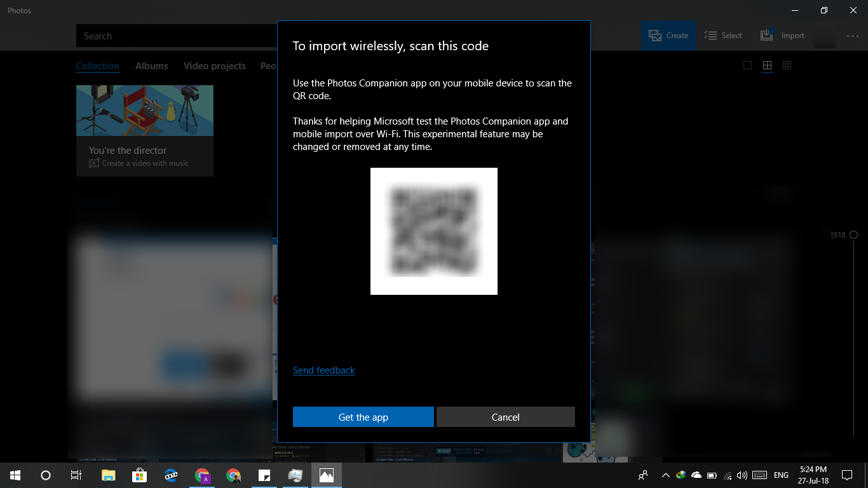Open the Windows Start menu
868x488 pixels.
[x=15, y=475]
